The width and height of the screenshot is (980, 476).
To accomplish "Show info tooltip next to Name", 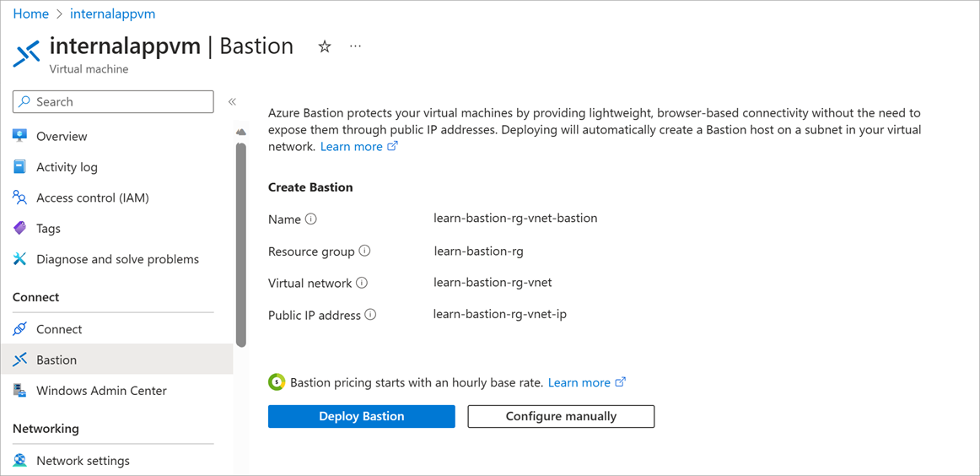I will (x=311, y=219).
